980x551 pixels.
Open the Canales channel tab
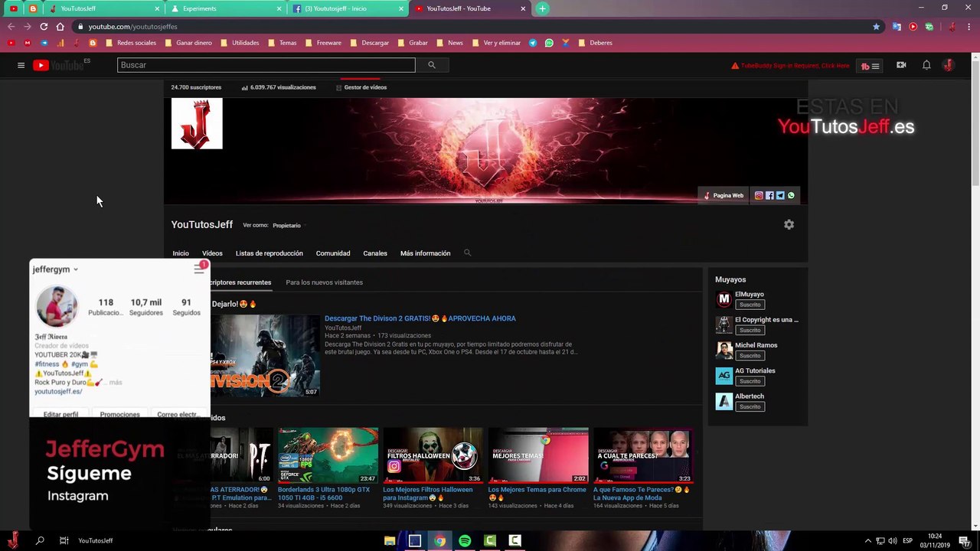pyautogui.click(x=375, y=253)
